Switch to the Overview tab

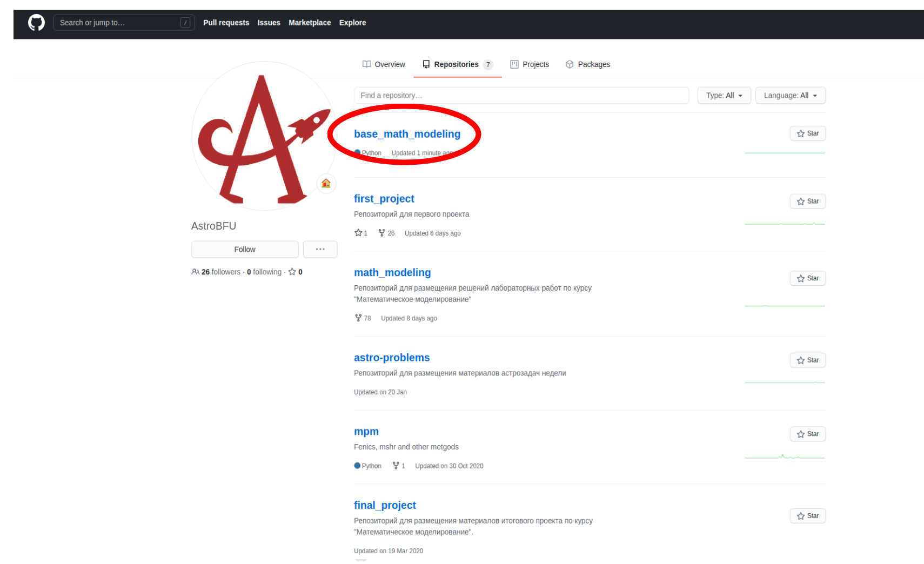coord(384,64)
